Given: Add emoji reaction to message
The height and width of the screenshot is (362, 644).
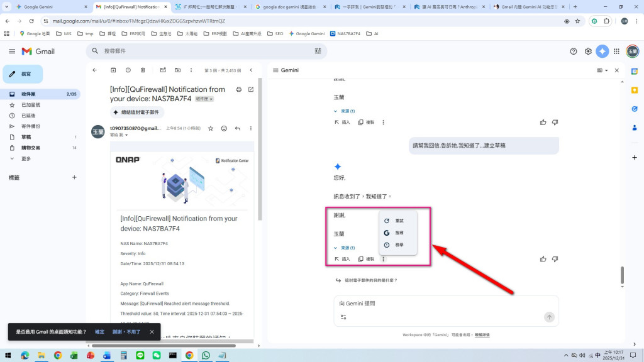Looking at the screenshot, I should pos(224,128).
